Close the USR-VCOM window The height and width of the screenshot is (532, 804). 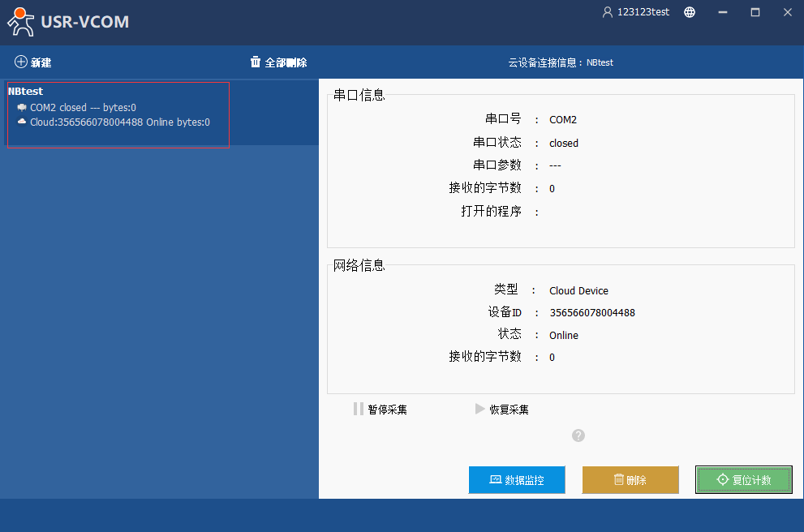[x=788, y=12]
